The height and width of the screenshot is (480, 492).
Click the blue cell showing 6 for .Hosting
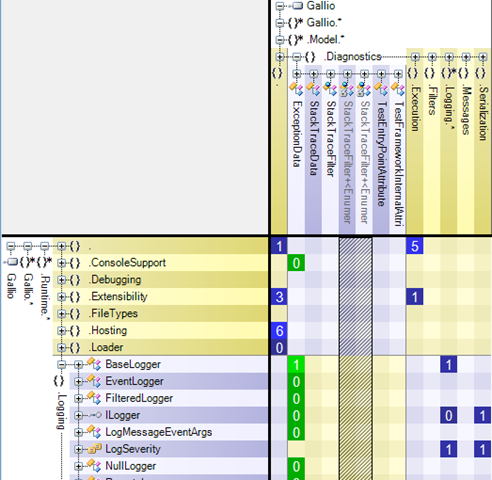[x=279, y=331]
